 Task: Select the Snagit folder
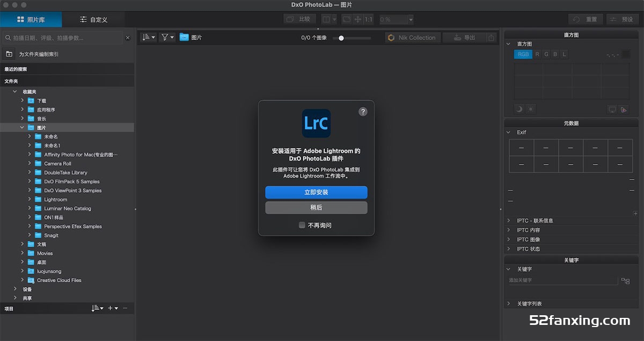[x=51, y=236]
